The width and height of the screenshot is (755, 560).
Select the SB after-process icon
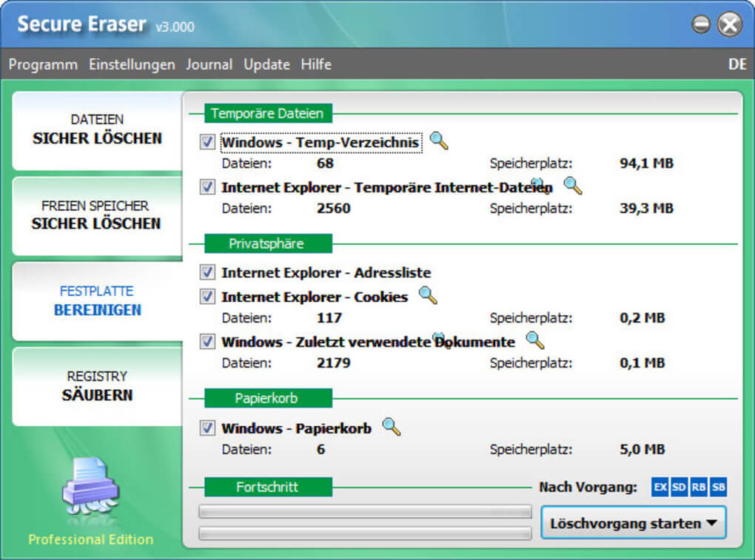pyautogui.click(x=718, y=488)
